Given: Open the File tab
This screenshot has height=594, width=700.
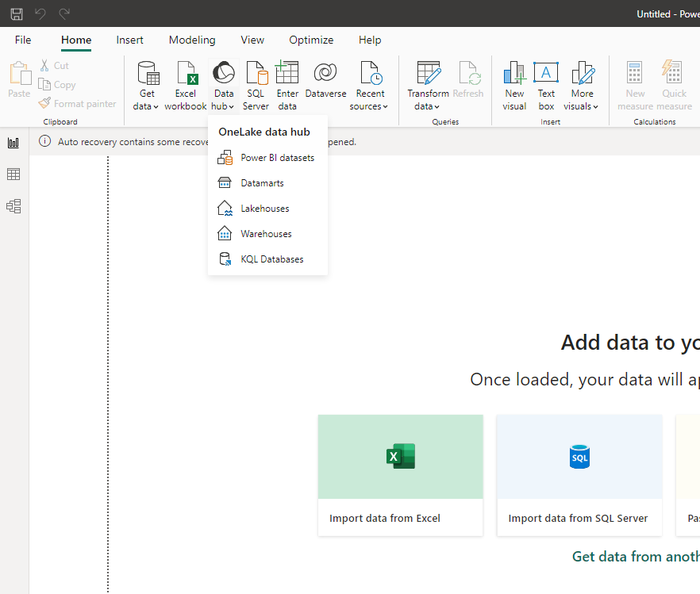Looking at the screenshot, I should click(23, 40).
